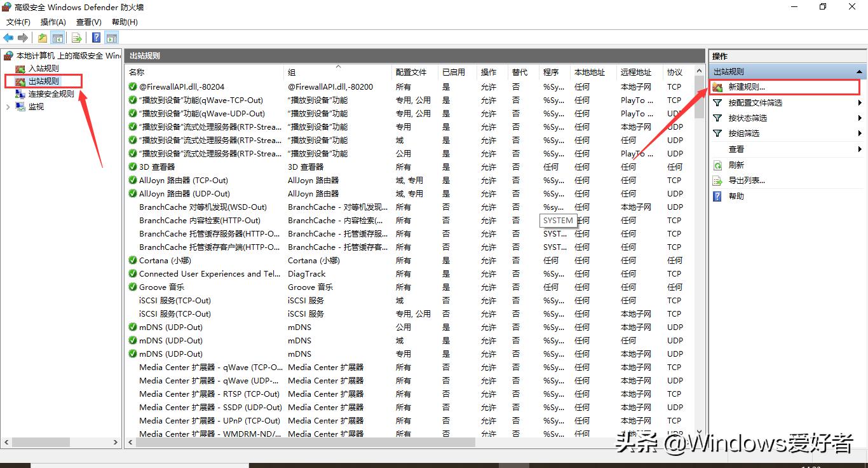Click the export list toolbar icon
This screenshot has width=868, height=468.
point(77,38)
